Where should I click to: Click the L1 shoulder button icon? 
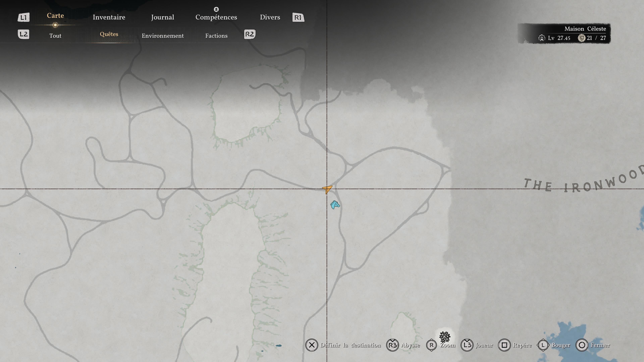tap(23, 17)
